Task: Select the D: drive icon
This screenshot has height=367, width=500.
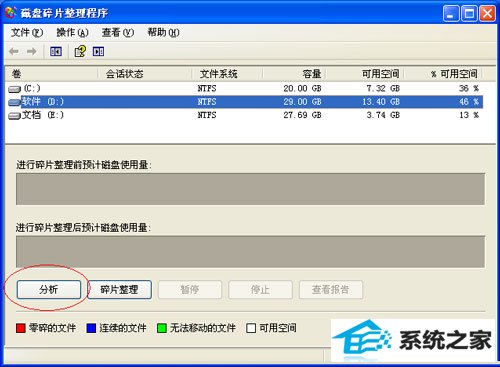Action: pyautogui.click(x=14, y=102)
